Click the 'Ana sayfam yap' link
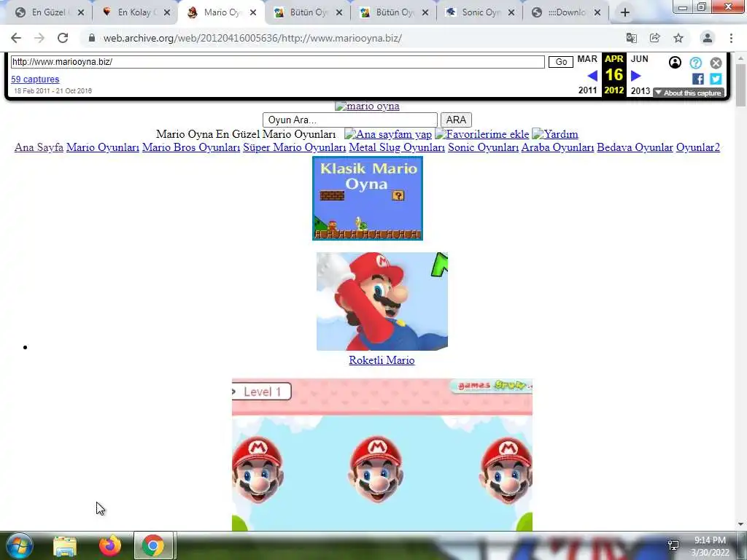 click(x=388, y=134)
